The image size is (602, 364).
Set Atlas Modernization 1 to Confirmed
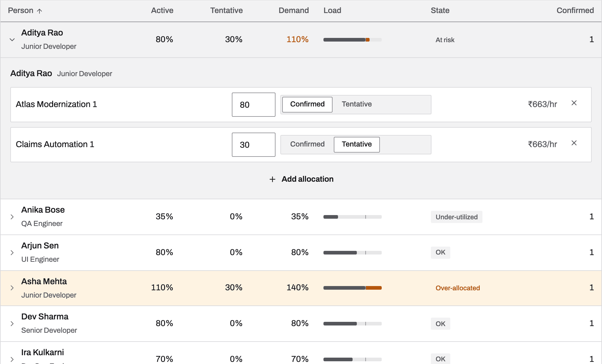tap(307, 104)
